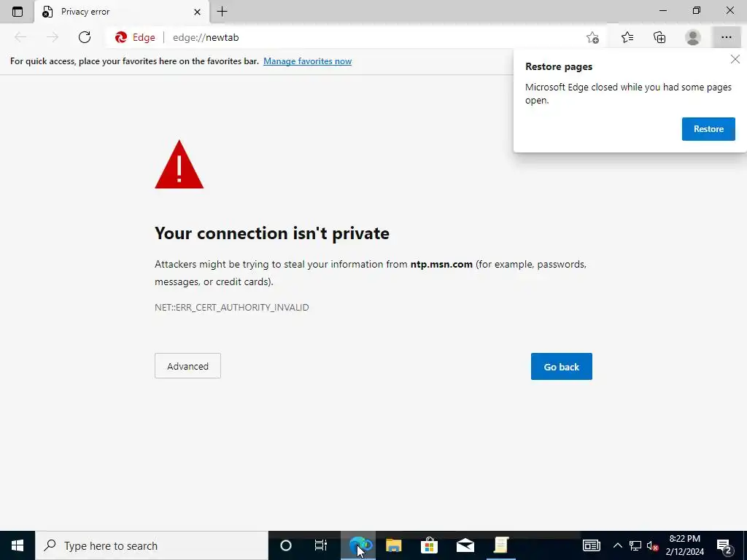Open the Collections icon
This screenshot has height=560, width=747.
pyautogui.click(x=659, y=37)
